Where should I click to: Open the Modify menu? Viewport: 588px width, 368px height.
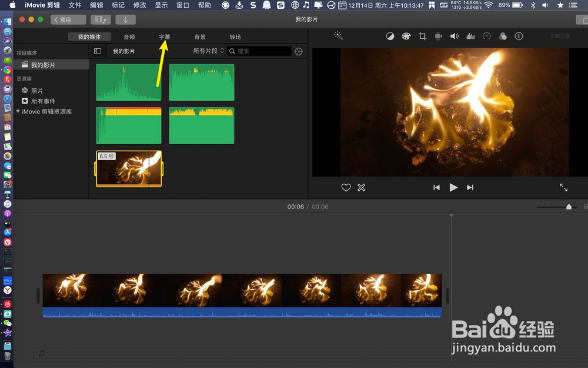[140, 5]
